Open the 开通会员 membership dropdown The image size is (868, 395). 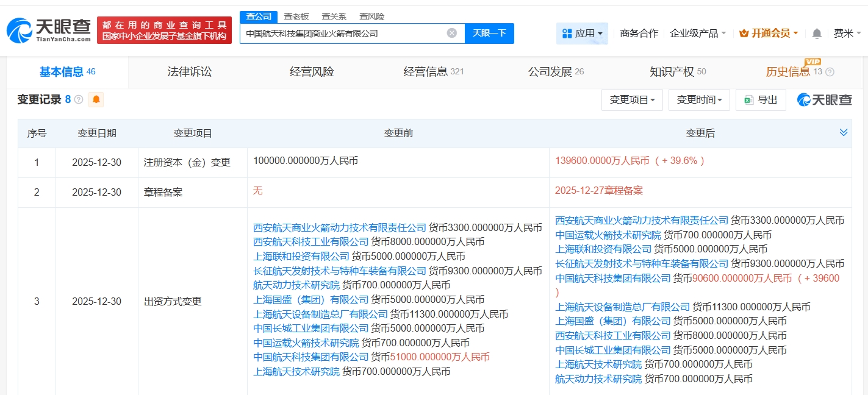click(x=768, y=34)
